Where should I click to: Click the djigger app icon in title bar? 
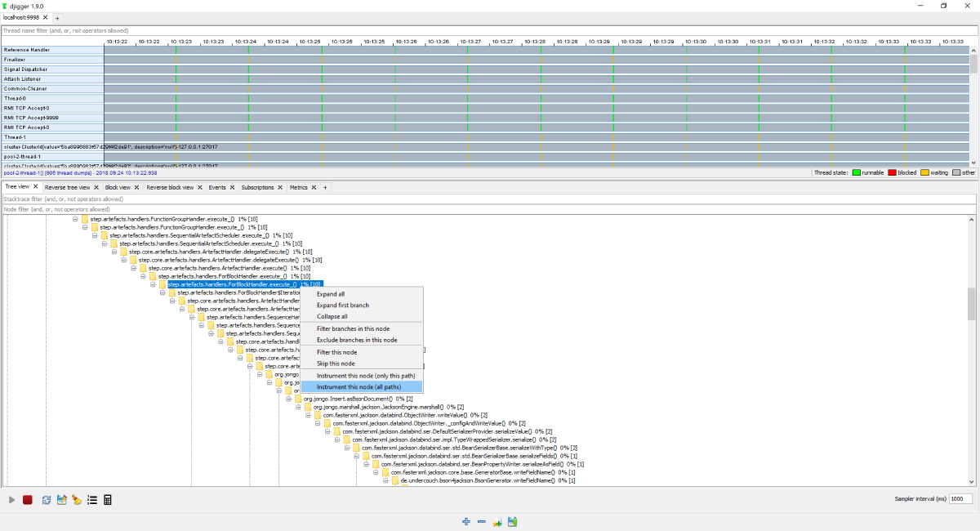(6, 6)
